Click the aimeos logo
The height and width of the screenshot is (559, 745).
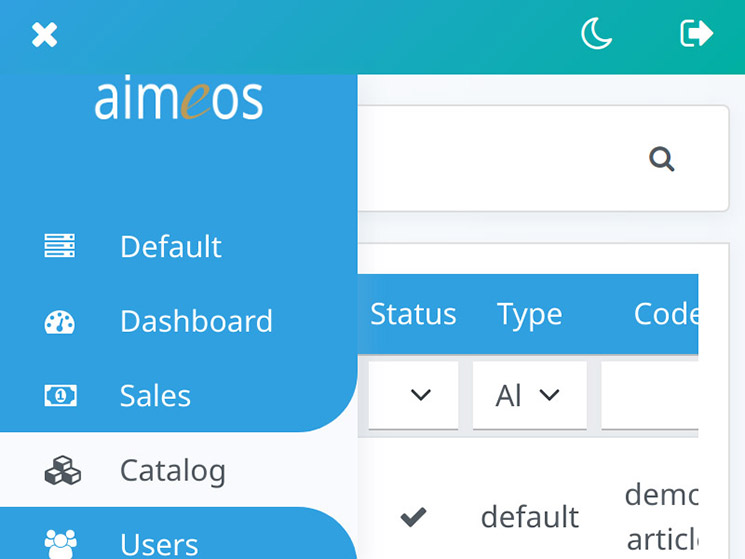(178, 100)
